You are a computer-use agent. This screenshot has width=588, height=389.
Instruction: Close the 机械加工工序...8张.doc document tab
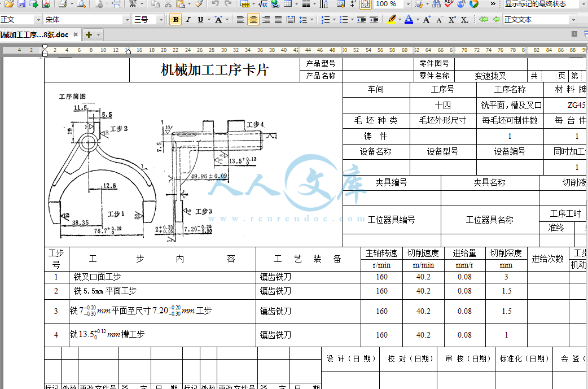pos(76,34)
